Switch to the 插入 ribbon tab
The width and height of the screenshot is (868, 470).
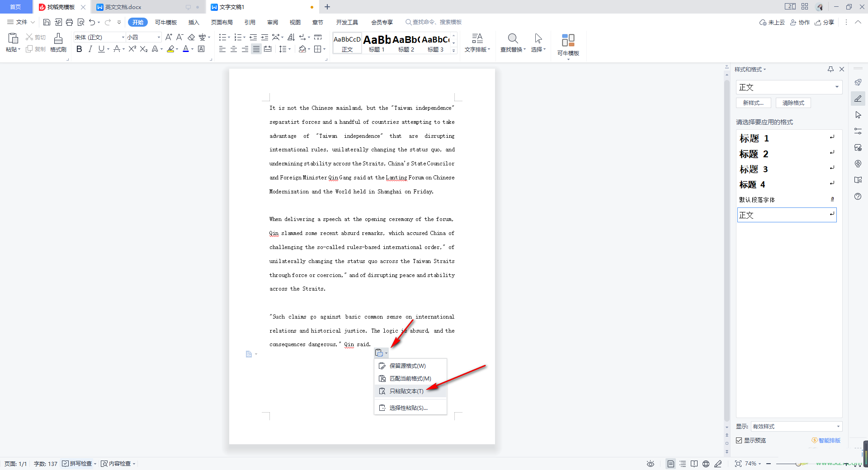(x=193, y=22)
